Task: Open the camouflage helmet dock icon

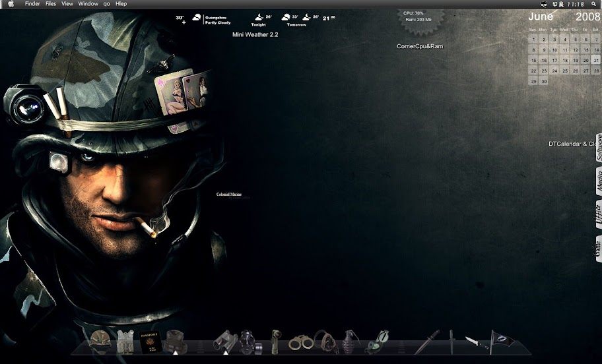Action: [100, 342]
